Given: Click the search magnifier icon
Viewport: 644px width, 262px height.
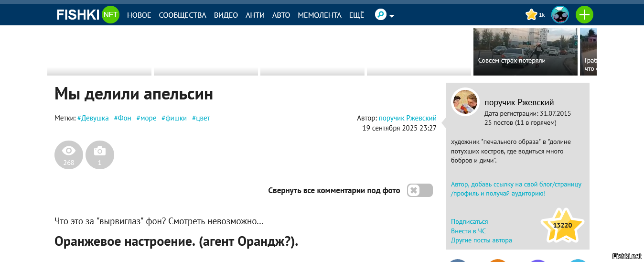Looking at the screenshot, I should [x=381, y=15].
